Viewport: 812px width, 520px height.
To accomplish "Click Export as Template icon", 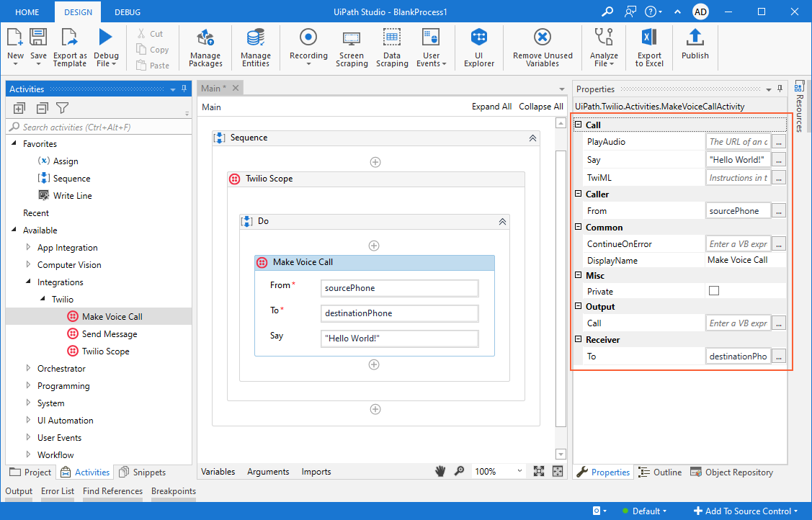I will click(x=69, y=37).
